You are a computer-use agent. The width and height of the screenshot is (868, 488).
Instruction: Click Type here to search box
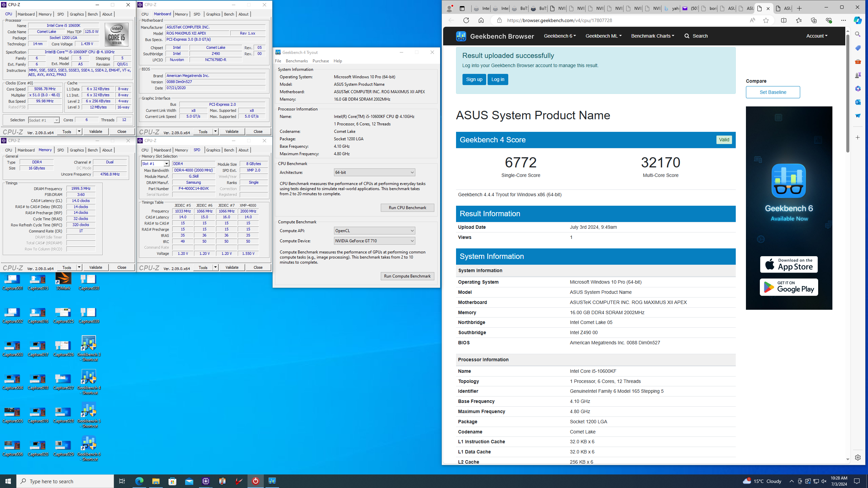[65, 481]
